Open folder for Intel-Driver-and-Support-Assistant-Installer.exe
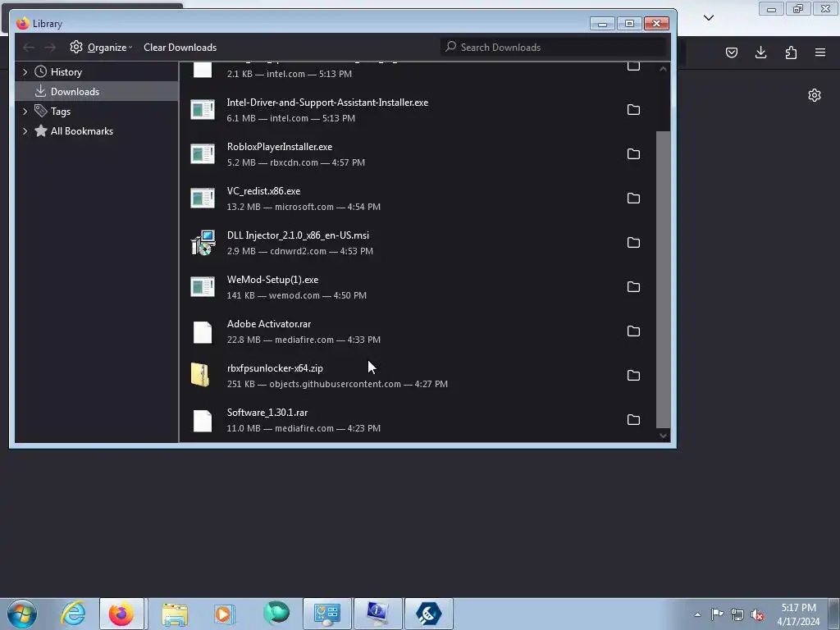This screenshot has height=630, width=840. click(x=633, y=110)
